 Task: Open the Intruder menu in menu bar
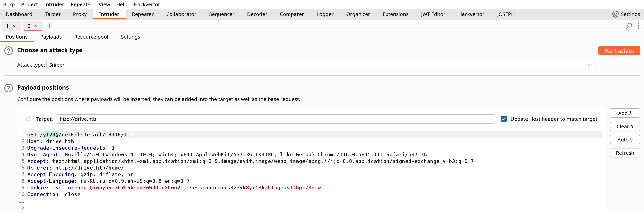click(x=54, y=4)
